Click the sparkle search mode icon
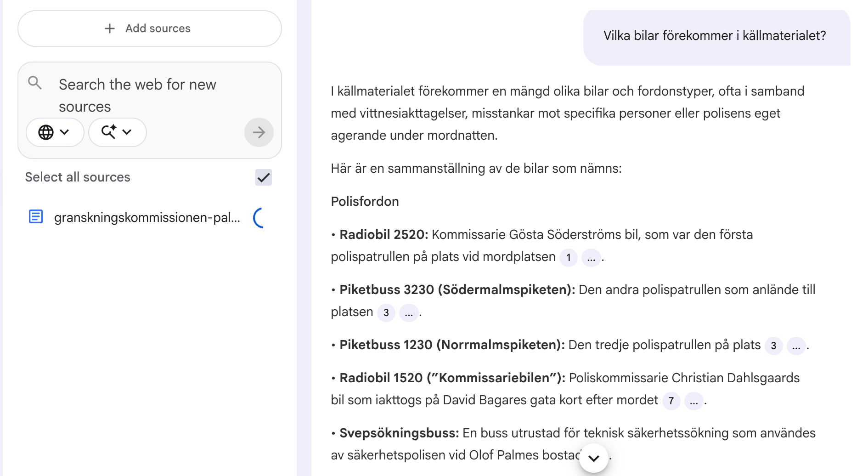 pyautogui.click(x=109, y=132)
